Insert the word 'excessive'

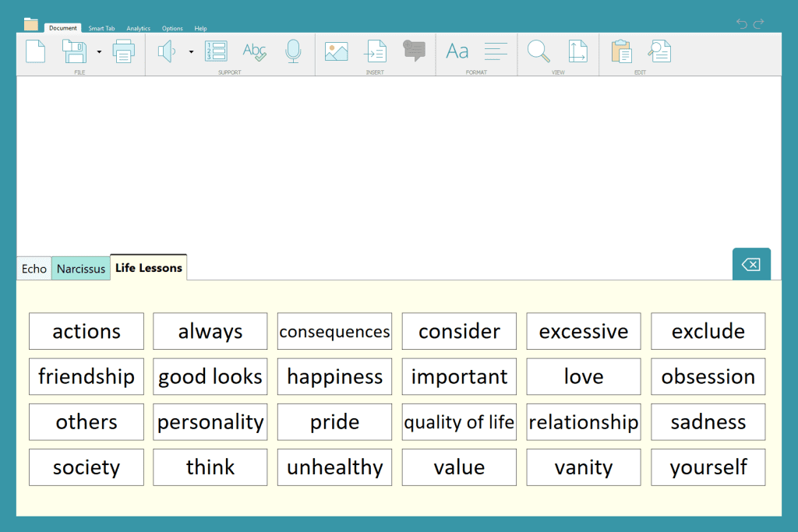coord(584,331)
